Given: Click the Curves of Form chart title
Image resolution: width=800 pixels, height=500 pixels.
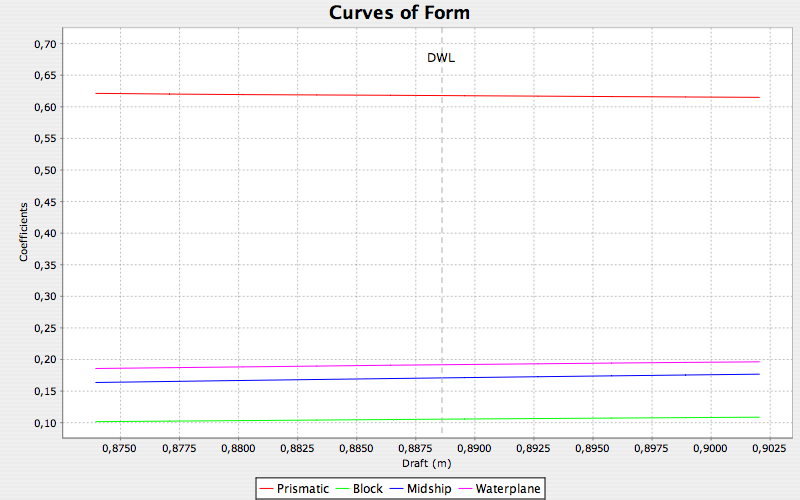Looking at the screenshot, I should pyautogui.click(x=400, y=13).
